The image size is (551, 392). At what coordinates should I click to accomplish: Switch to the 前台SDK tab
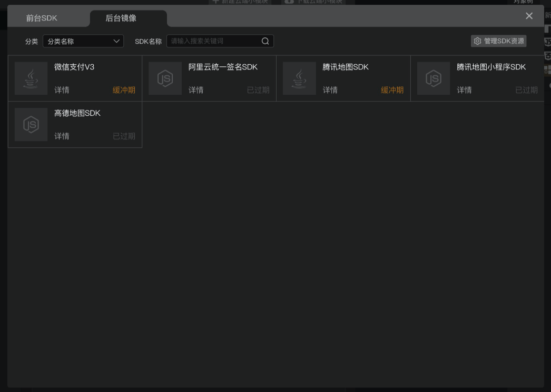(x=42, y=18)
